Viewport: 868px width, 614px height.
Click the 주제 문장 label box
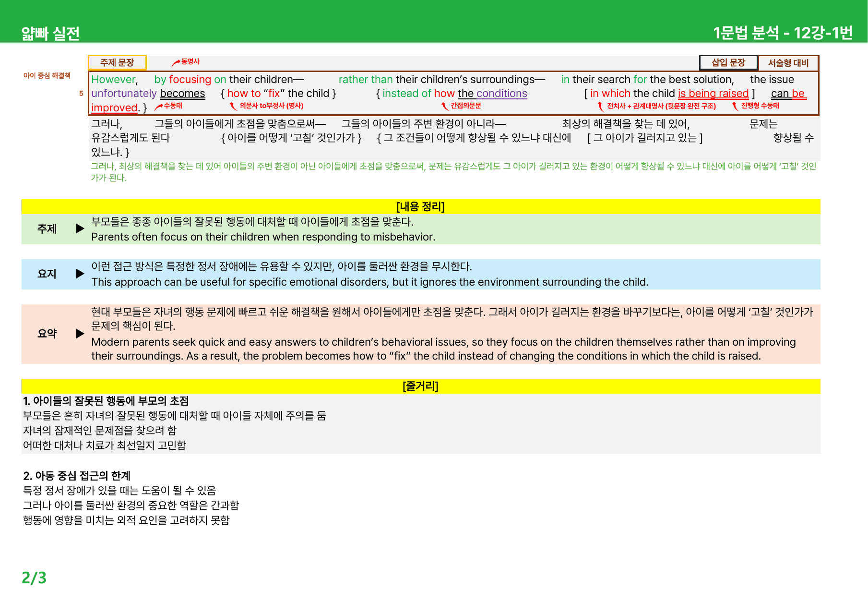117,63
